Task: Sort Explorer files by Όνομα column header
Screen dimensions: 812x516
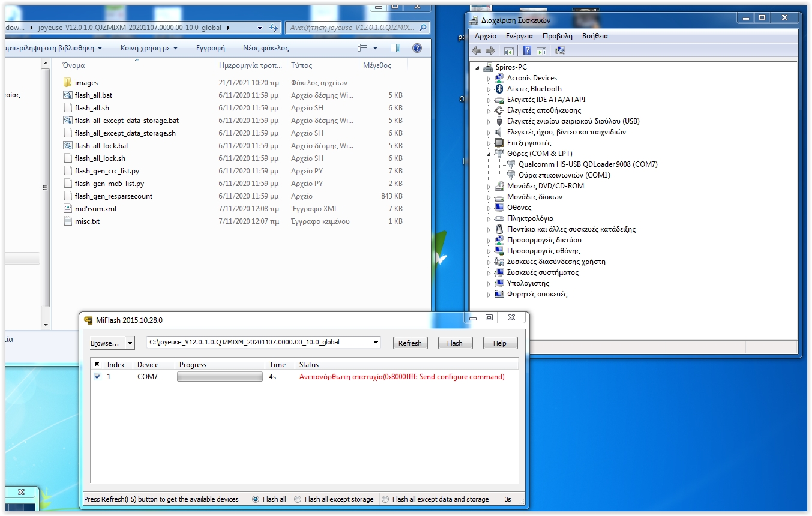Action: tap(137, 65)
